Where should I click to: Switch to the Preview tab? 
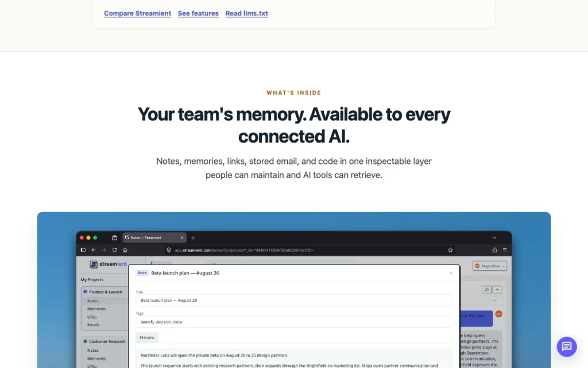[147, 338]
